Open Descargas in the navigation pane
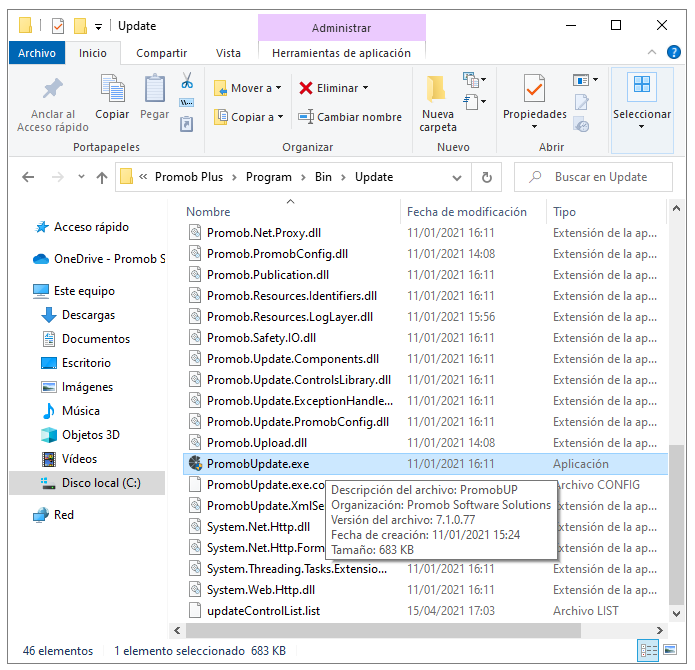 88,315
